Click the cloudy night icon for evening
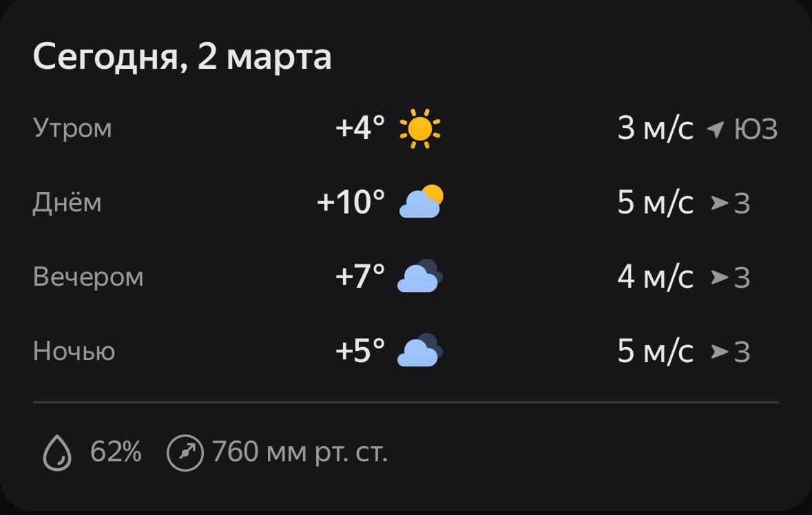Image resolution: width=812 pixels, height=515 pixels. click(420, 276)
